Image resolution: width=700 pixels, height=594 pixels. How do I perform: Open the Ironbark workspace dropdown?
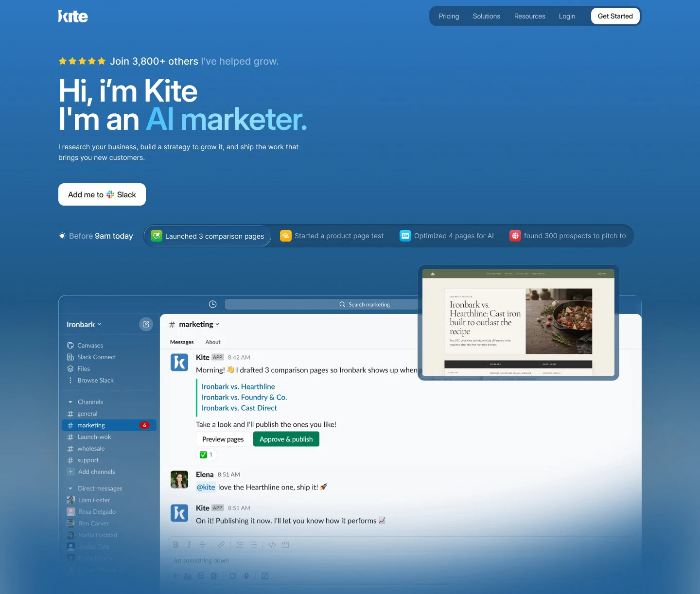click(84, 324)
